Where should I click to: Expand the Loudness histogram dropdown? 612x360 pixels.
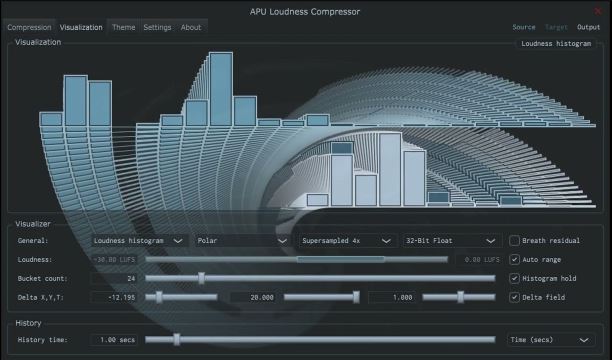[139, 241]
